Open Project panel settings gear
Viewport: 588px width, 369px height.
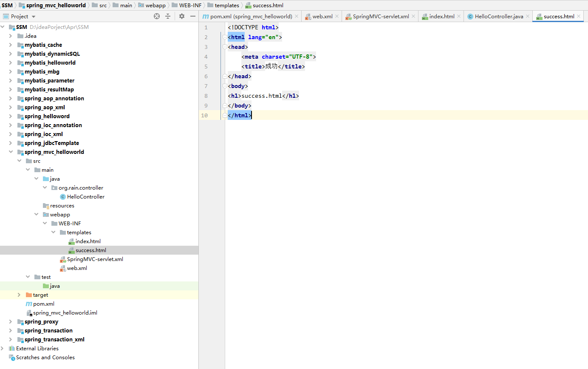182,16
